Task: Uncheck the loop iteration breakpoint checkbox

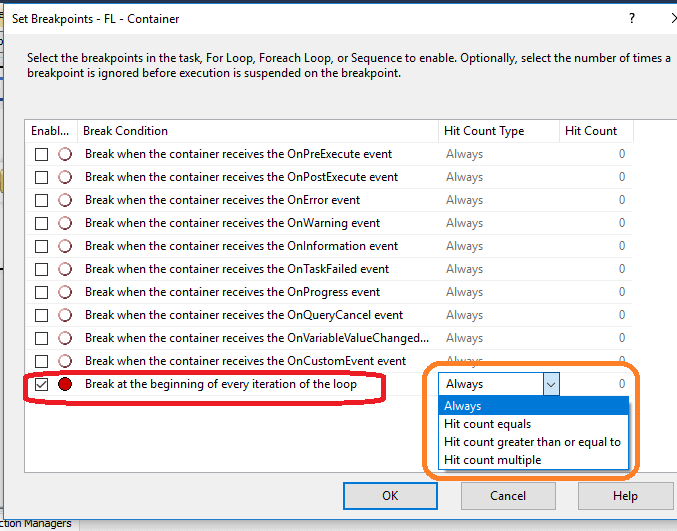Action: pos(41,384)
